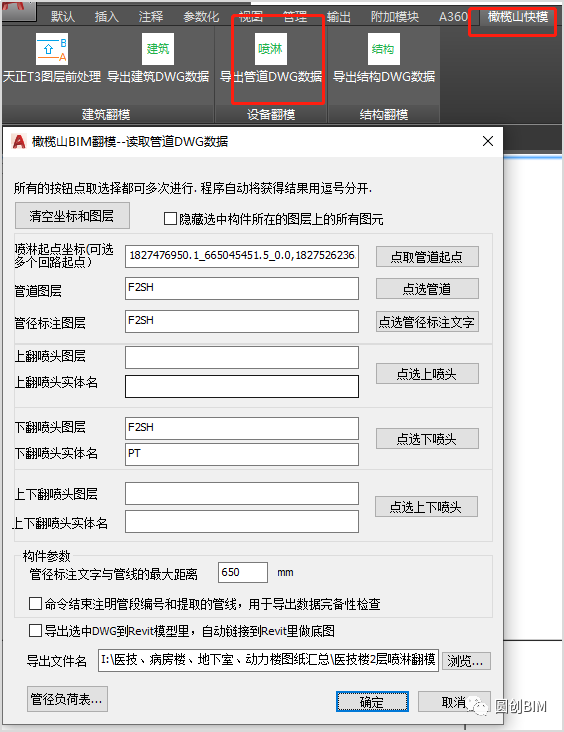The width and height of the screenshot is (564, 732).
Task: Click the 下翻喷头图层 input field
Action: tap(242, 428)
